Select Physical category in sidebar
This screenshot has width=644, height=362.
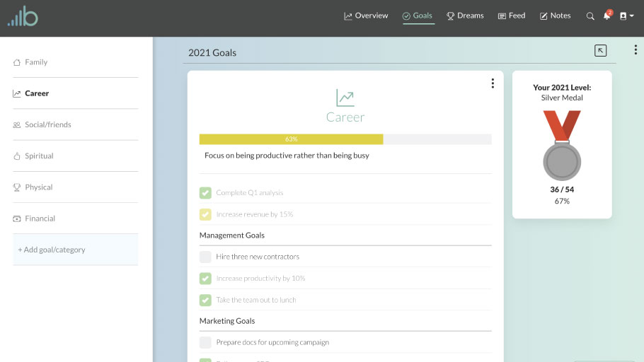[x=39, y=187]
